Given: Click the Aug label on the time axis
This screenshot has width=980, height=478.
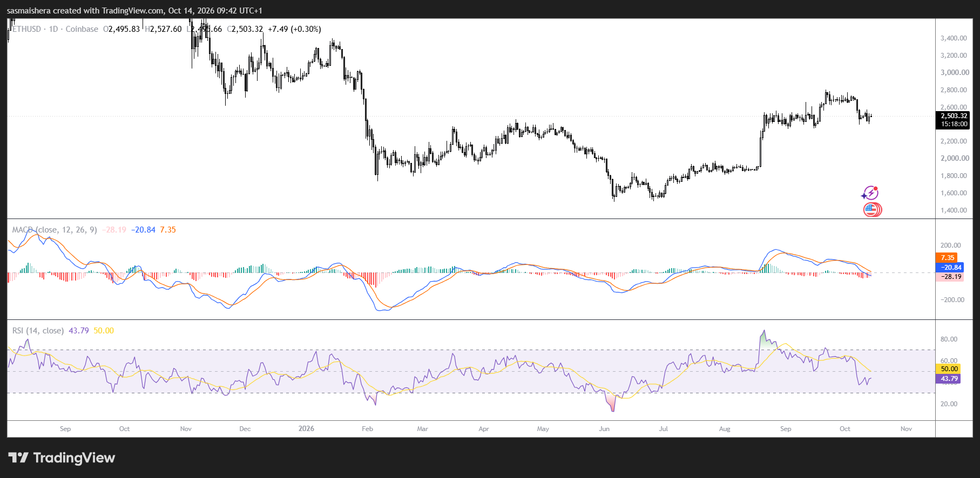Looking at the screenshot, I should [x=725, y=429].
